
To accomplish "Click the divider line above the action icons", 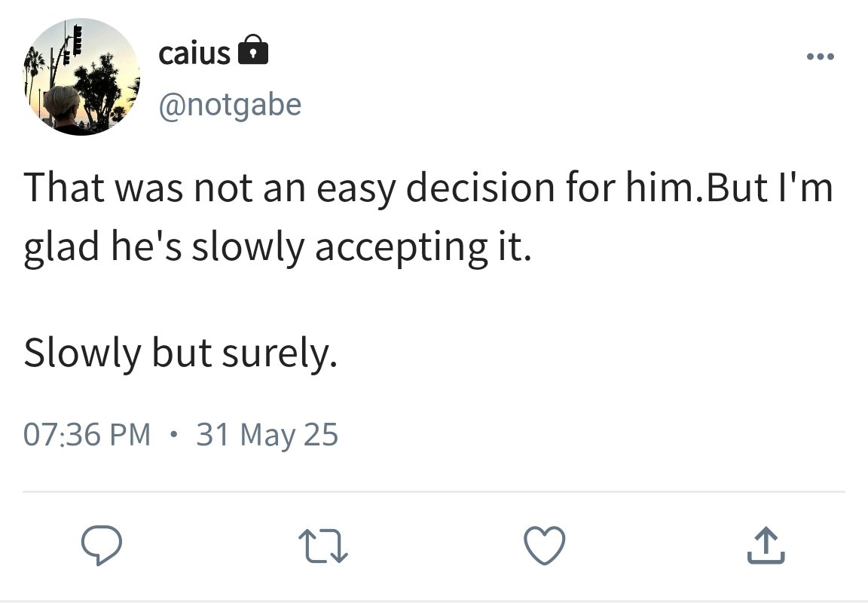I will [x=434, y=491].
